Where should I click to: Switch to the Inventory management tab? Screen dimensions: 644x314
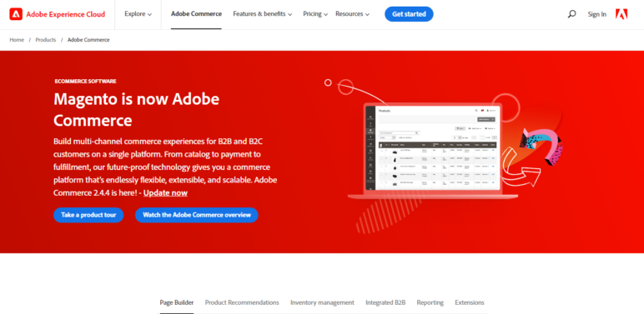(x=322, y=302)
